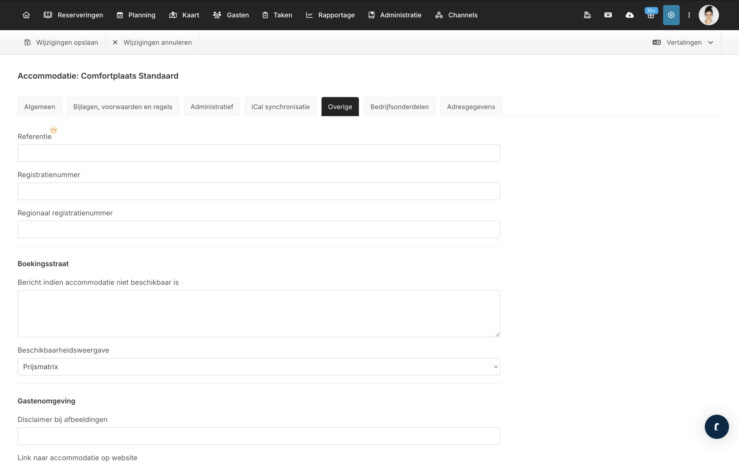This screenshot has height=464, width=739.
Task: Click the crown icon next to Referentie
Action: pos(54,130)
